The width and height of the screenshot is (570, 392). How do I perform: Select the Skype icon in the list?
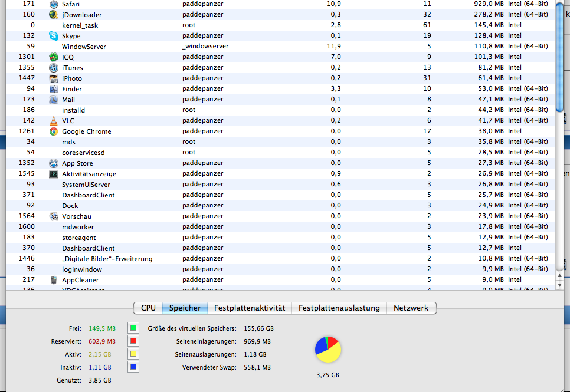coord(54,35)
